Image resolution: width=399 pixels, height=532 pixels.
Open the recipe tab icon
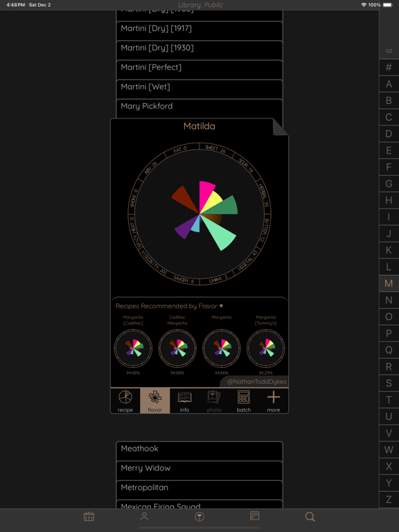pyautogui.click(x=125, y=400)
